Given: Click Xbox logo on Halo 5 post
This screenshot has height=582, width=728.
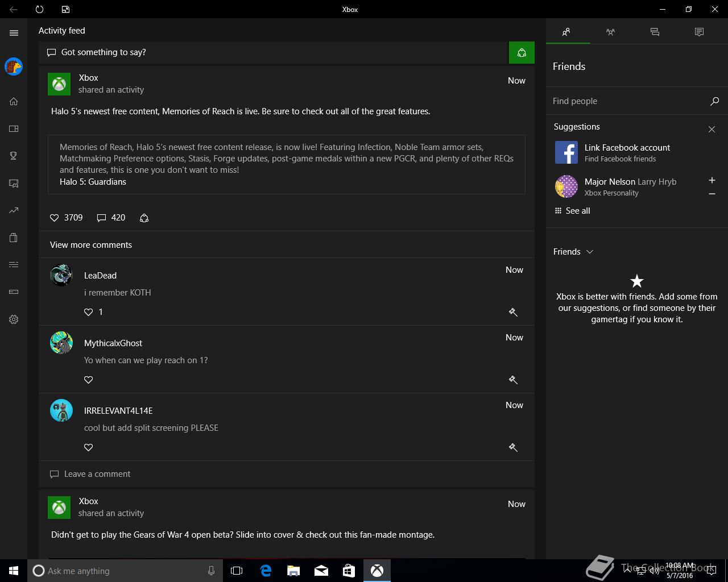Looking at the screenshot, I should point(59,84).
